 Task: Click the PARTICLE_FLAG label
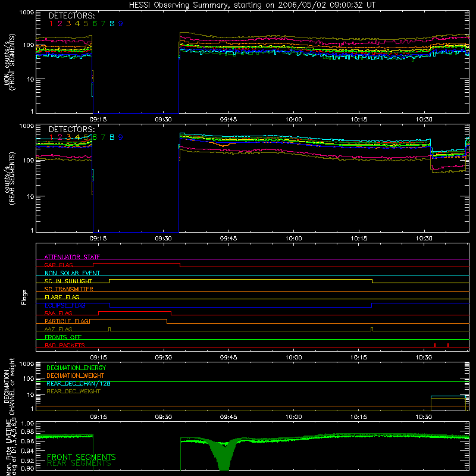[67, 321]
